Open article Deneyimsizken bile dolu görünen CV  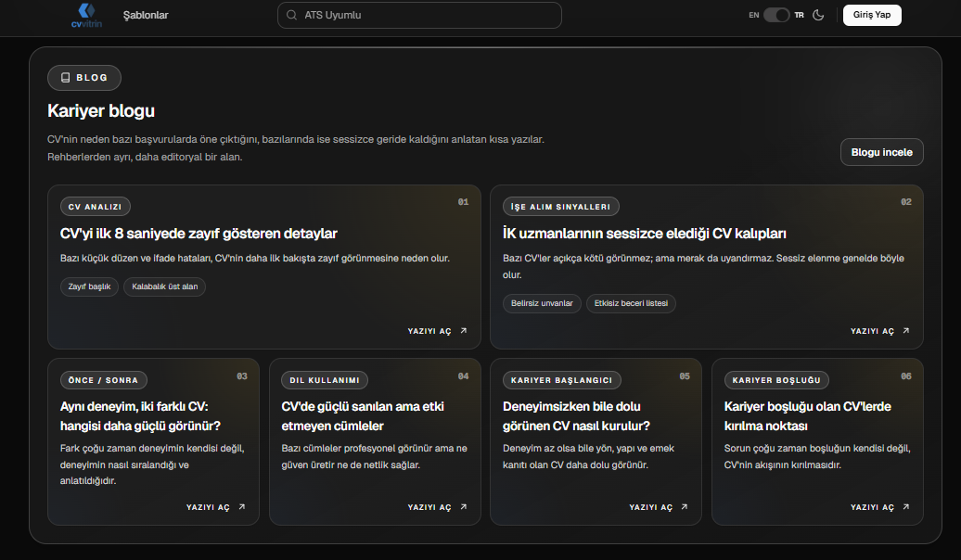[x=576, y=416]
